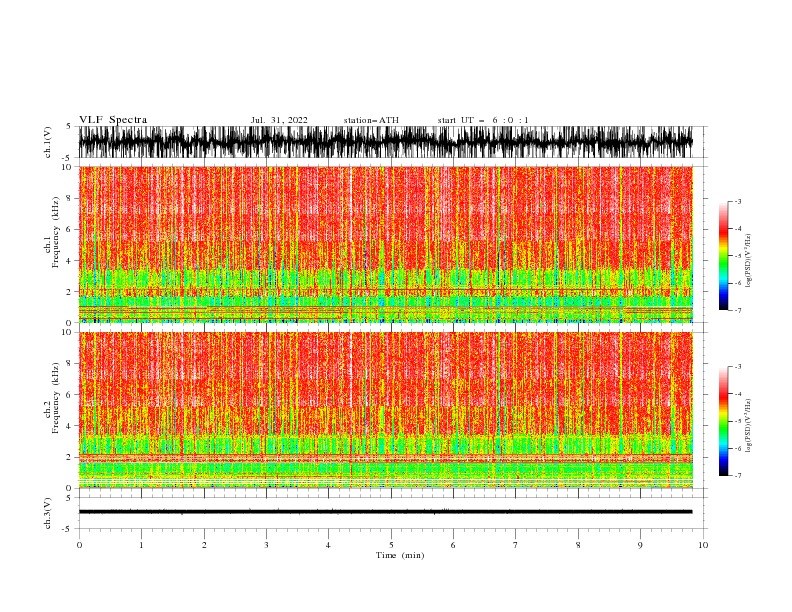Image resolution: width=792 pixels, height=612 pixels.
Task: Click the ch.2 colorbar "log(PSD)(V²/Hz)" label
Action: pyautogui.click(x=748, y=426)
